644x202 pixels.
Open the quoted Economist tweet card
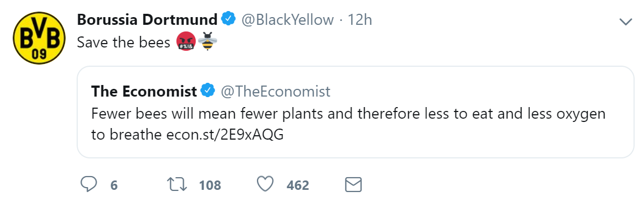356,112
